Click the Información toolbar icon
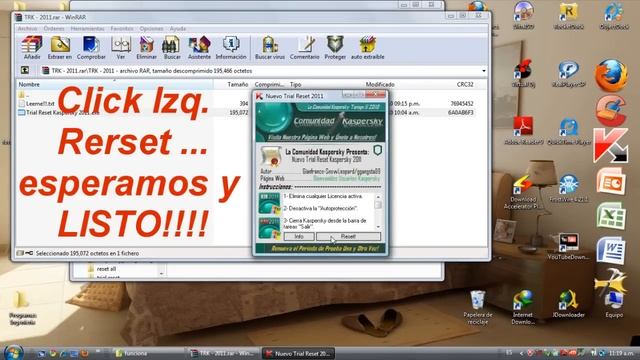The height and width of the screenshot is (360, 640). [x=231, y=48]
